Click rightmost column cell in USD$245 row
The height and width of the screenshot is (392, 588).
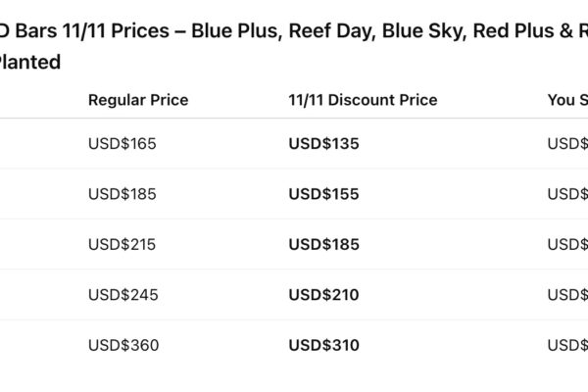(567, 295)
